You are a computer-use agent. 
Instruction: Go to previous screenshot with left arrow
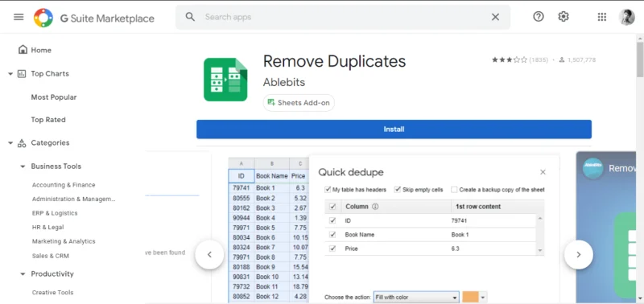209,254
